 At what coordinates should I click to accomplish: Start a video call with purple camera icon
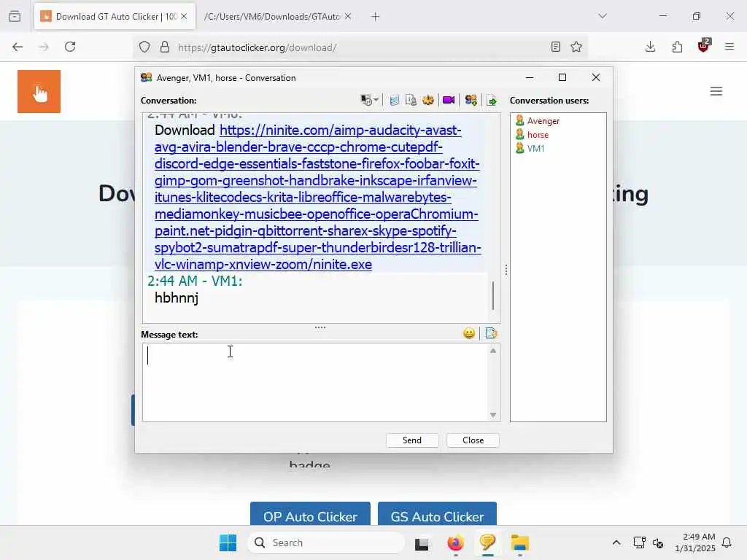pyautogui.click(x=449, y=100)
